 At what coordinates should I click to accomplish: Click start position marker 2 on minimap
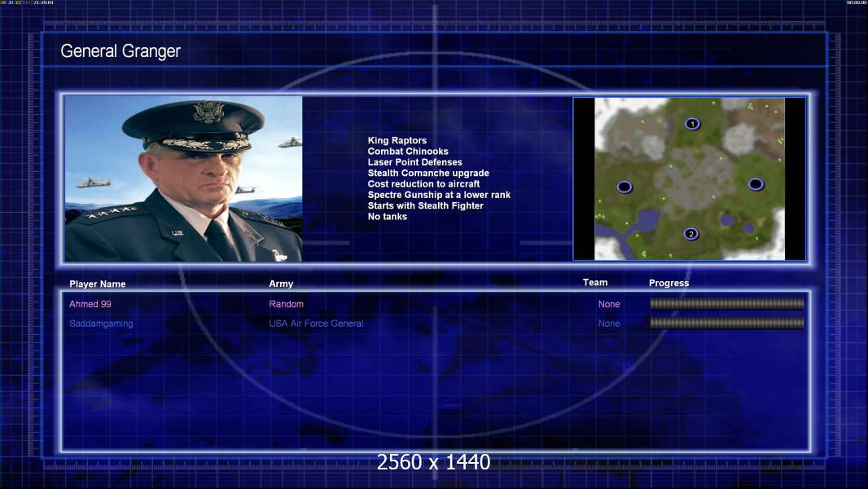pos(690,234)
